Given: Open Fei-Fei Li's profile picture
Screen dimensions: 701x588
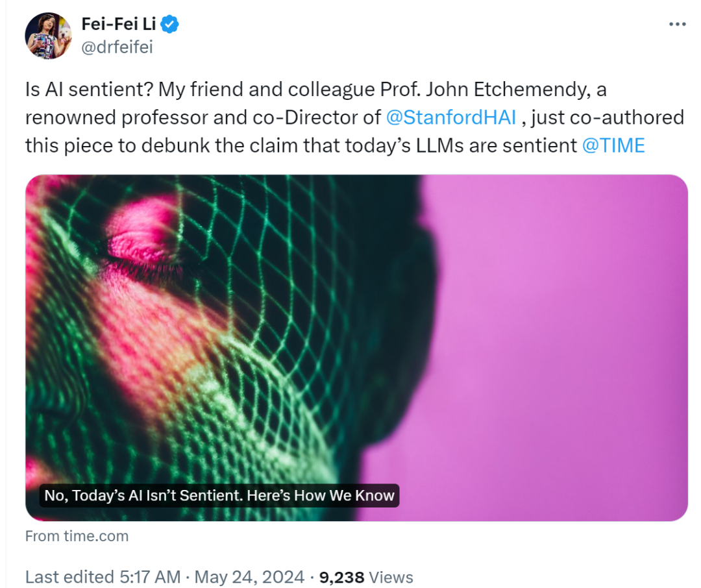Looking at the screenshot, I should [x=48, y=36].
